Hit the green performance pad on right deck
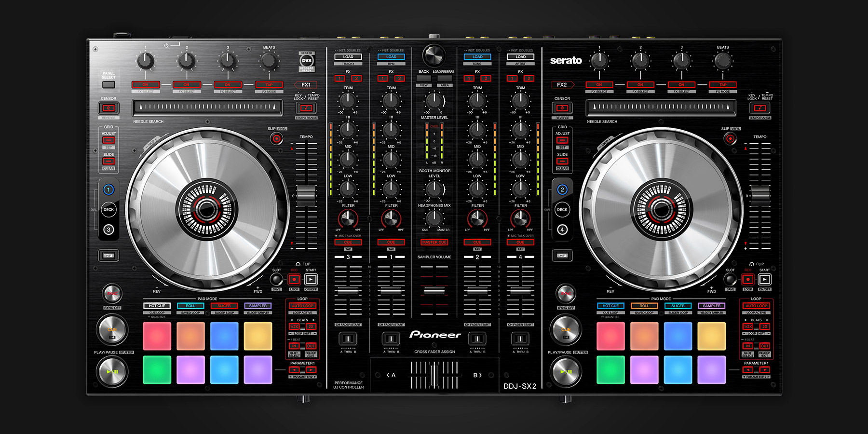 [610, 370]
